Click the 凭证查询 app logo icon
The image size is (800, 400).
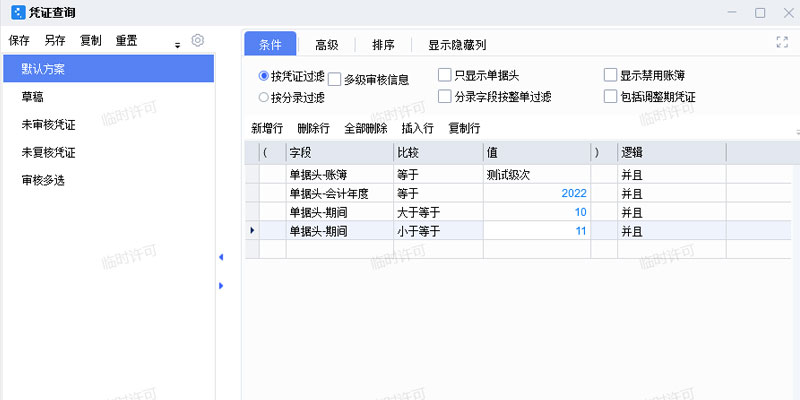click(17, 12)
